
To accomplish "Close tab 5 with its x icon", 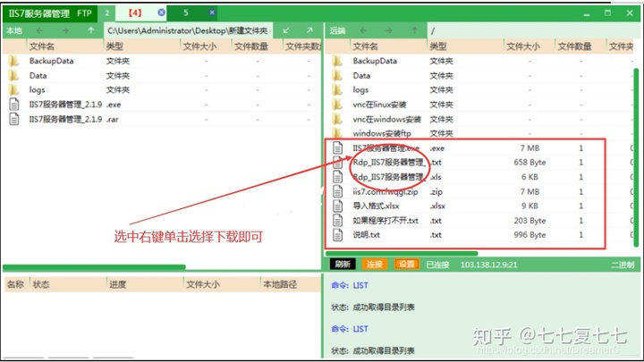I will 212,13.
